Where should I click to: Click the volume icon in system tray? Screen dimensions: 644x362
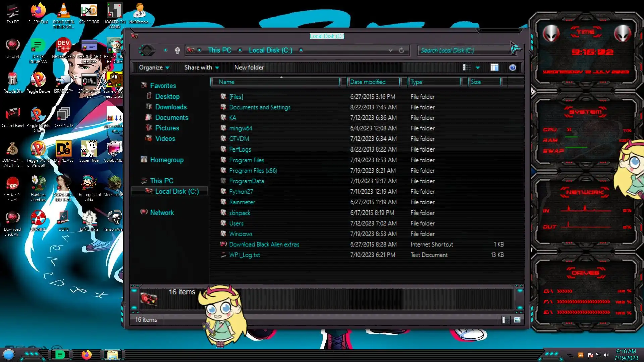click(606, 355)
